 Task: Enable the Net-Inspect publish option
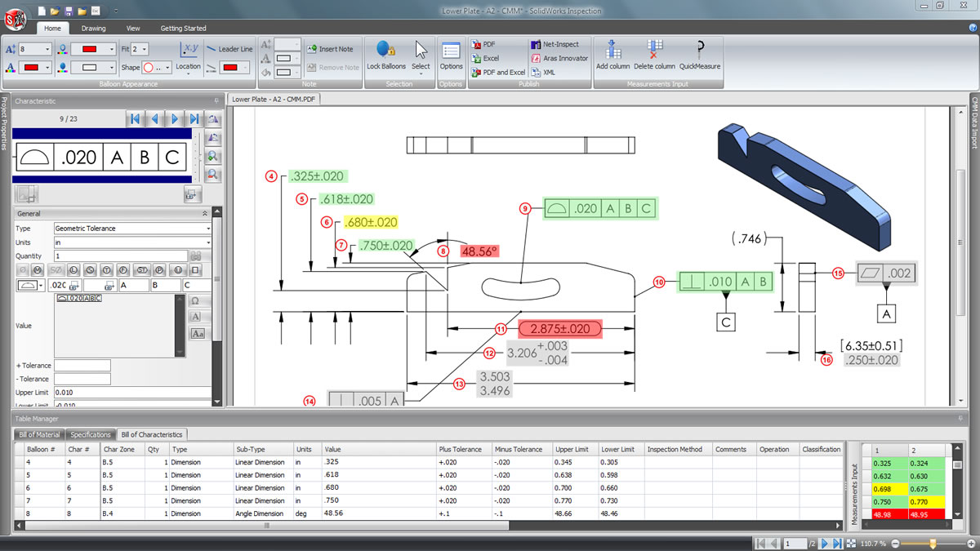pos(556,44)
